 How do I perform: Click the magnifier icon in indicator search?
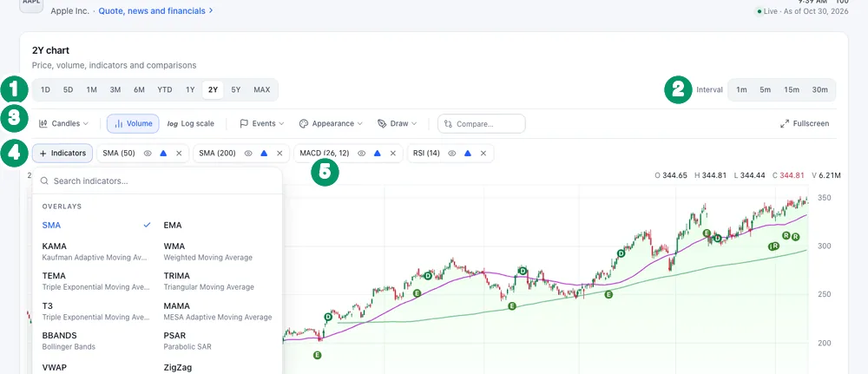pos(44,180)
